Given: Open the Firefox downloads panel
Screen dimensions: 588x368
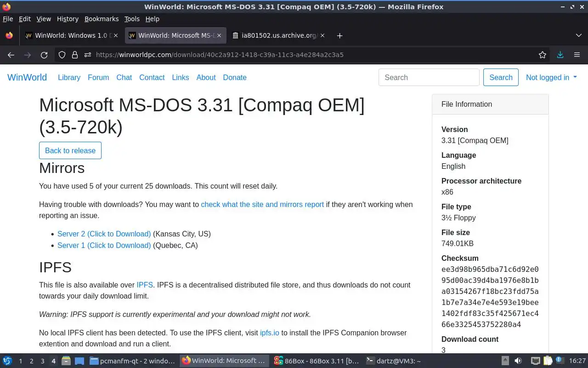Looking at the screenshot, I should [560, 55].
